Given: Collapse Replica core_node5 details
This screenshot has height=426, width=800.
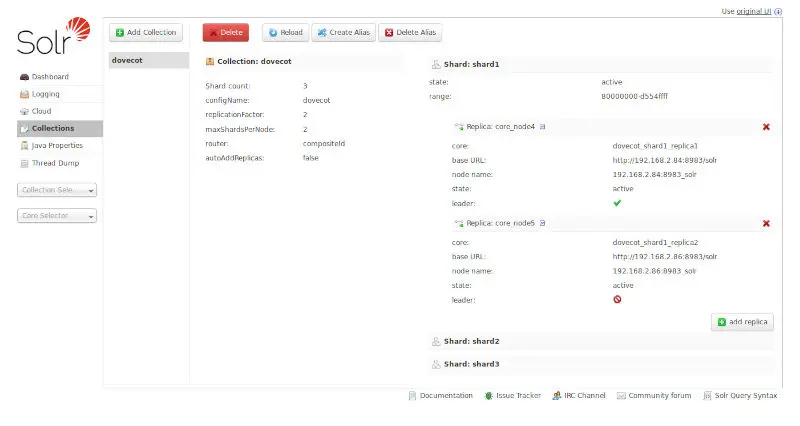Looking at the screenshot, I should pyautogui.click(x=501, y=223).
